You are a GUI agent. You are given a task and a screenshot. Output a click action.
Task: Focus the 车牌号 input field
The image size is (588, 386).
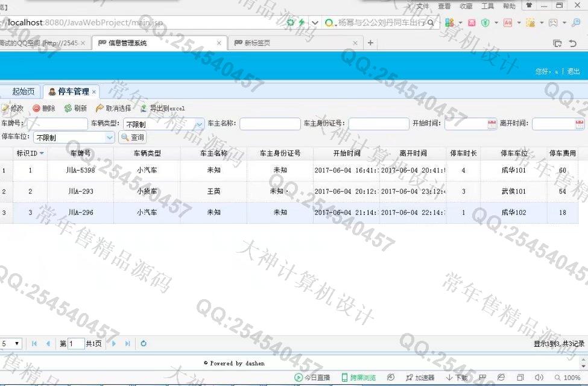[x=57, y=124]
